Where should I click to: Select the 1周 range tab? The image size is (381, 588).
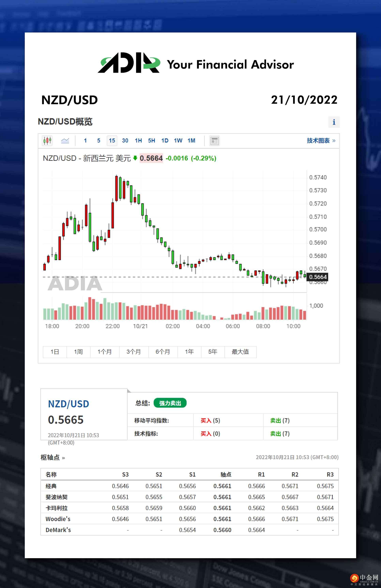tap(78, 352)
